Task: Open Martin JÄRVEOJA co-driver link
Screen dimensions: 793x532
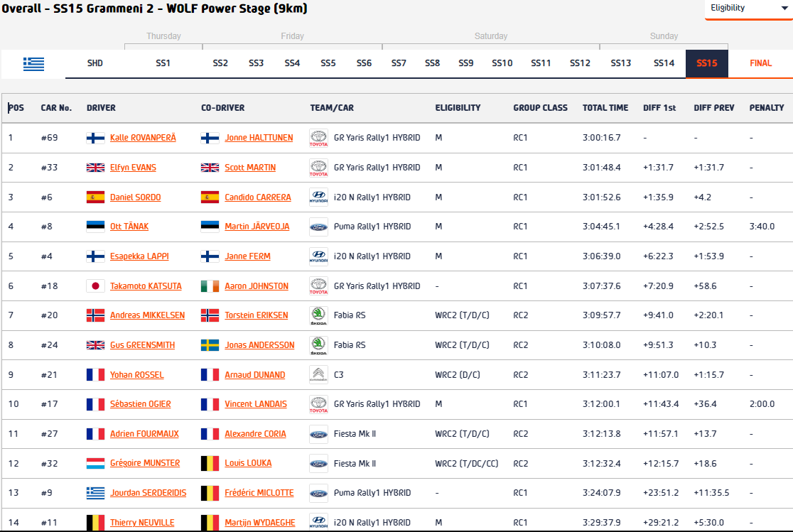Action: (x=257, y=227)
